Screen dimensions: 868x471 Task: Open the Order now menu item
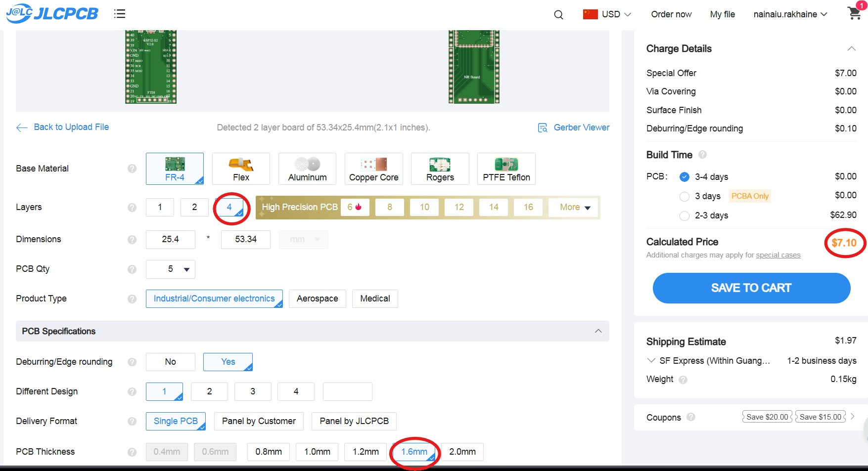(671, 14)
